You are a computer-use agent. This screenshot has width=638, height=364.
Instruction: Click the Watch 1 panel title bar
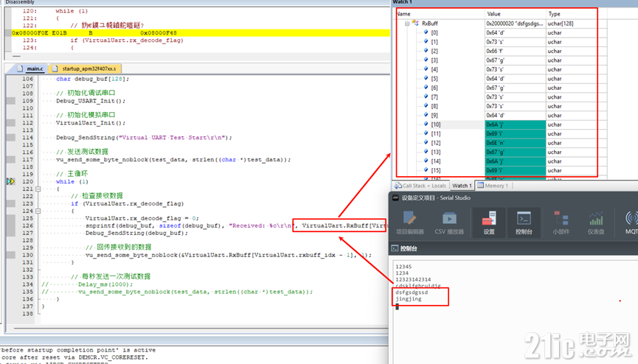click(x=514, y=2)
